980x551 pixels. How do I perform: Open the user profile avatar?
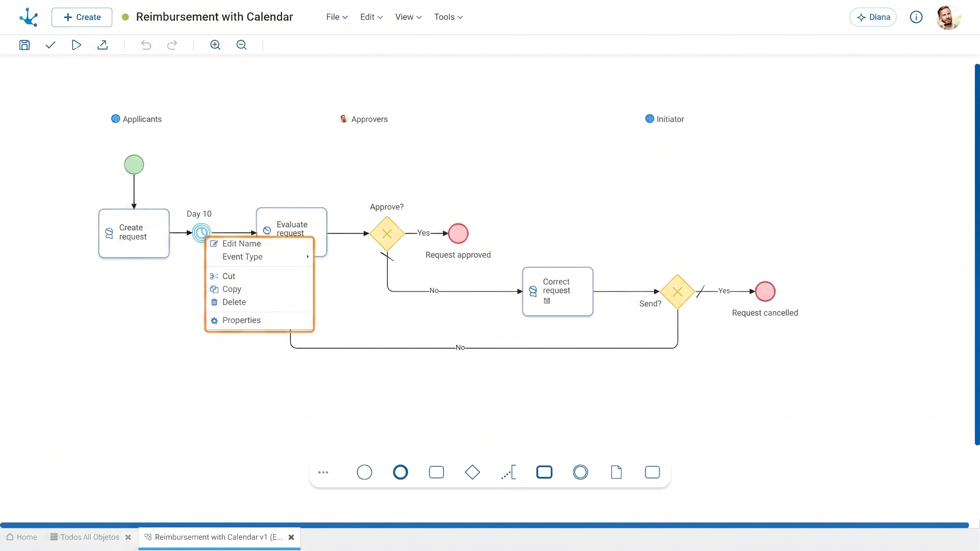(x=948, y=17)
